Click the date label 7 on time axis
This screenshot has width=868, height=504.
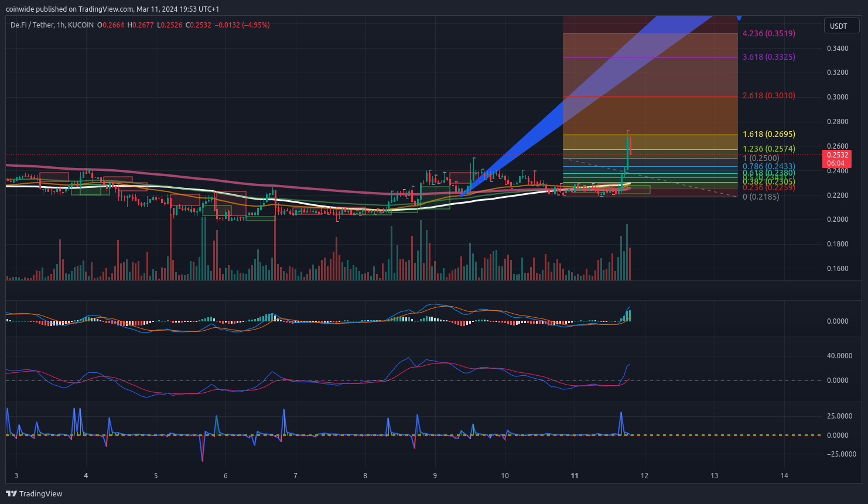pyautogui.click(x=295, y=476)
